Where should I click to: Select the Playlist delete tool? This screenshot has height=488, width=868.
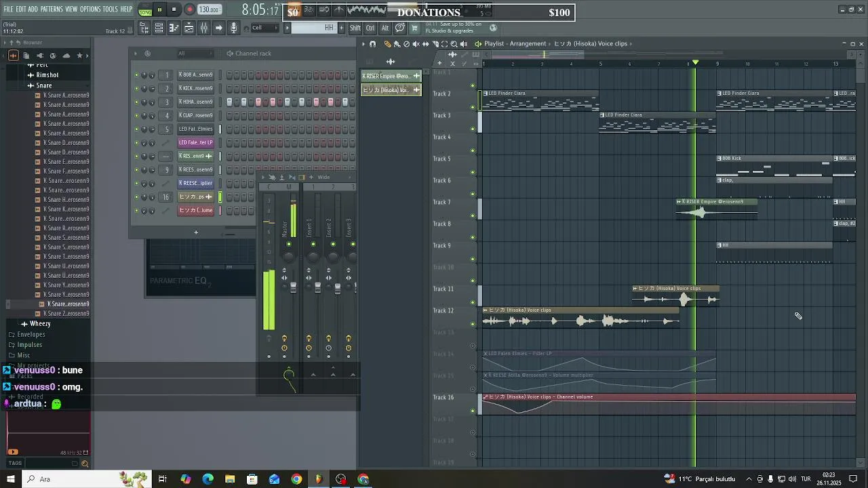pos(406,44)
